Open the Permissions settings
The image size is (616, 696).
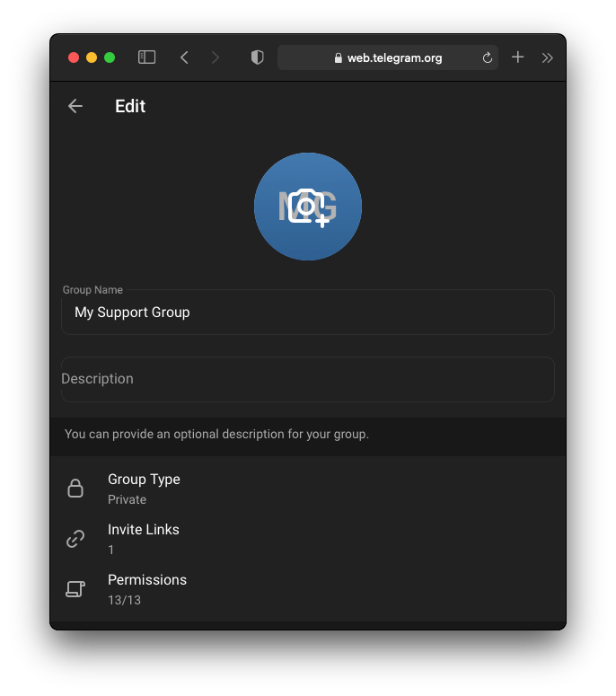(x=308, y=589)
